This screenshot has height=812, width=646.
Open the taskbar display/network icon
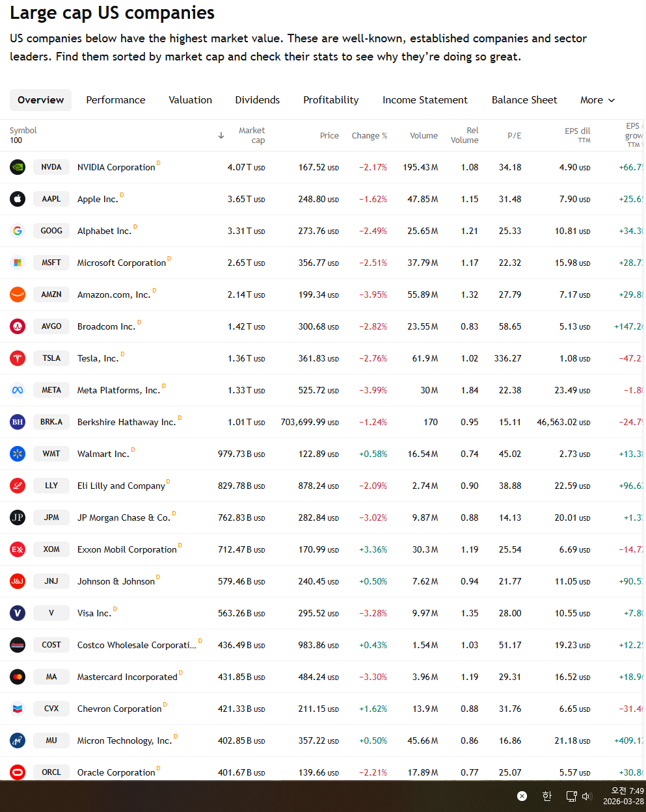pyautogui.click(x=571, y=796)
